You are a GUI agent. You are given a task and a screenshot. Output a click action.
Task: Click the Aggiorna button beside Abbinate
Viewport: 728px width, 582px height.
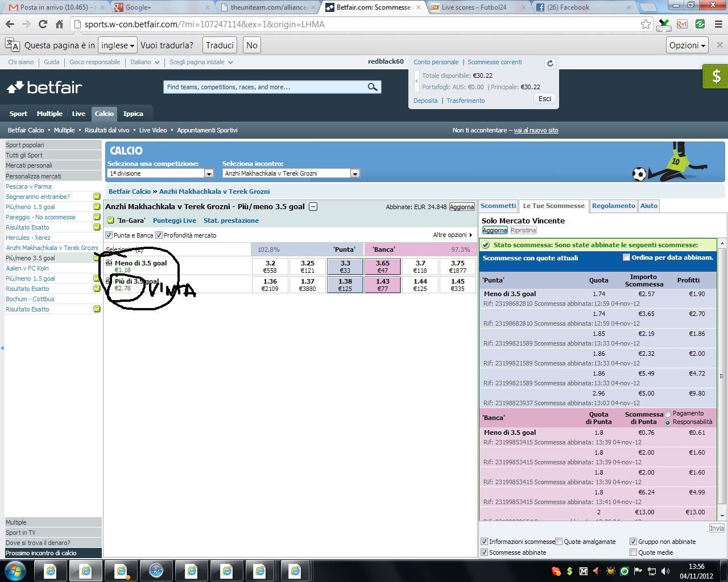pos(462,207)
